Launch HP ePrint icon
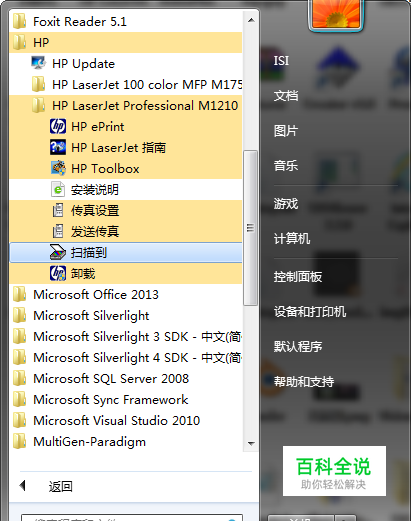Image resolution: width=411 pixels, height=521 pixels. coord(58,126)
